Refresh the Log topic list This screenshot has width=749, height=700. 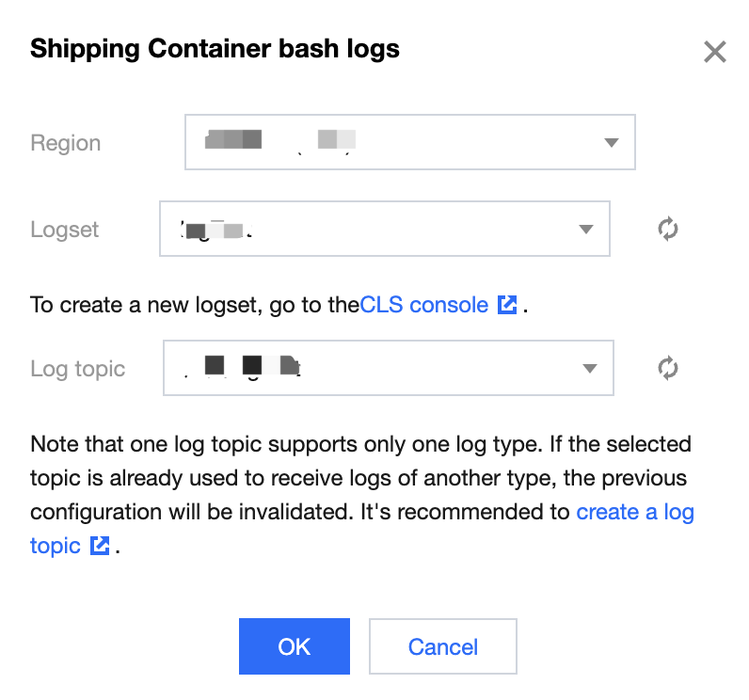(x=668, y=368)
